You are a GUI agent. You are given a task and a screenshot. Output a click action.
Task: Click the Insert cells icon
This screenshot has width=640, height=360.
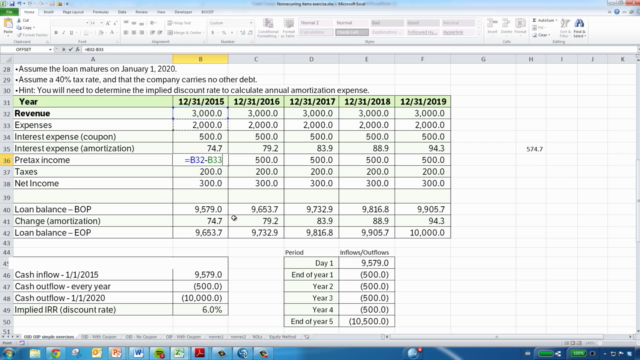coord(492,23)
